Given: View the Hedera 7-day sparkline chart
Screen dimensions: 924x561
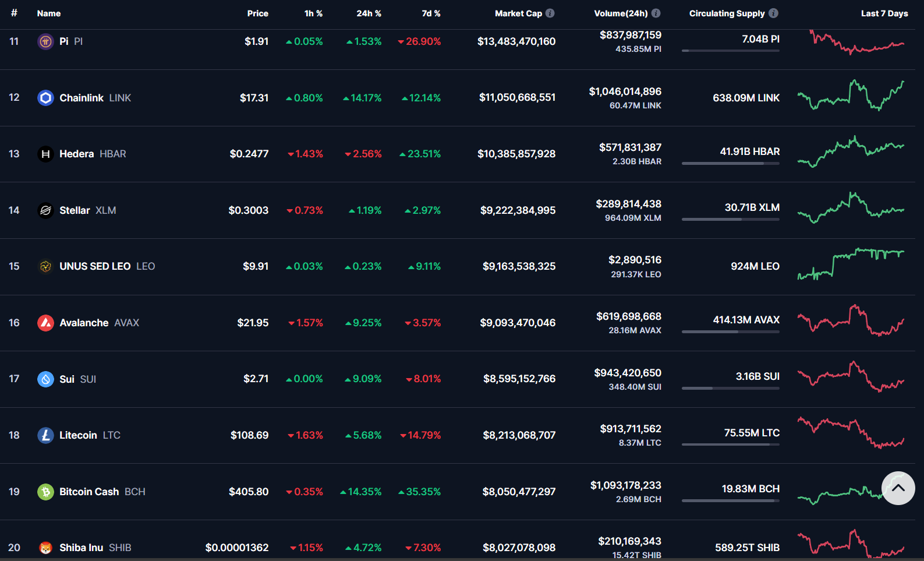Looking at the screenshot, I should pyautogui.click(x=851, y=151).
